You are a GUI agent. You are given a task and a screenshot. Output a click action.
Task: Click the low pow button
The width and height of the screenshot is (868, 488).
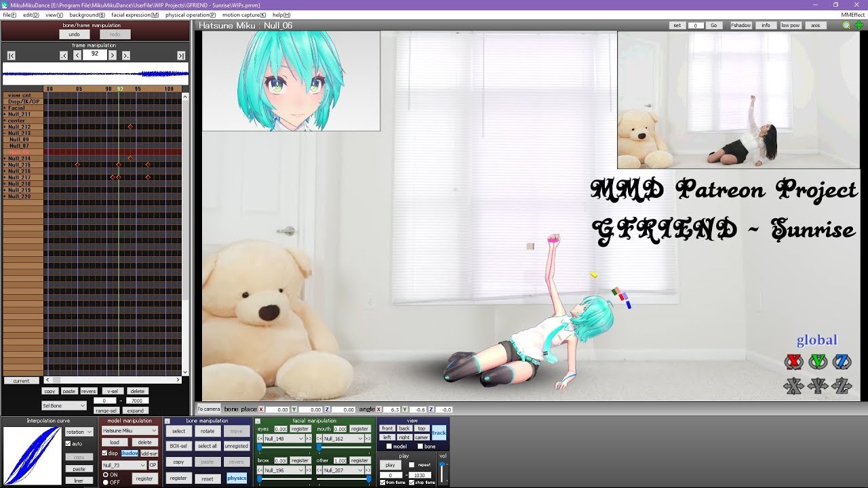[790, 25]
